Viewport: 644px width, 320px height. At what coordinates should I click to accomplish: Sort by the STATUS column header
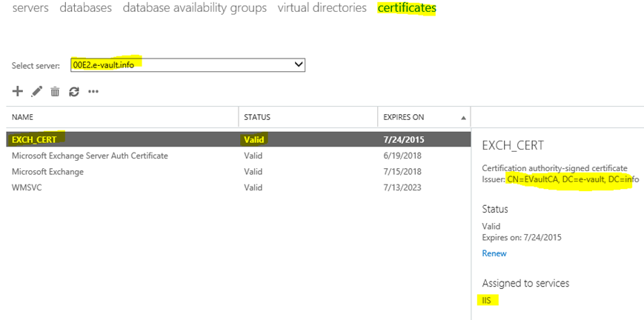[257, 117]
